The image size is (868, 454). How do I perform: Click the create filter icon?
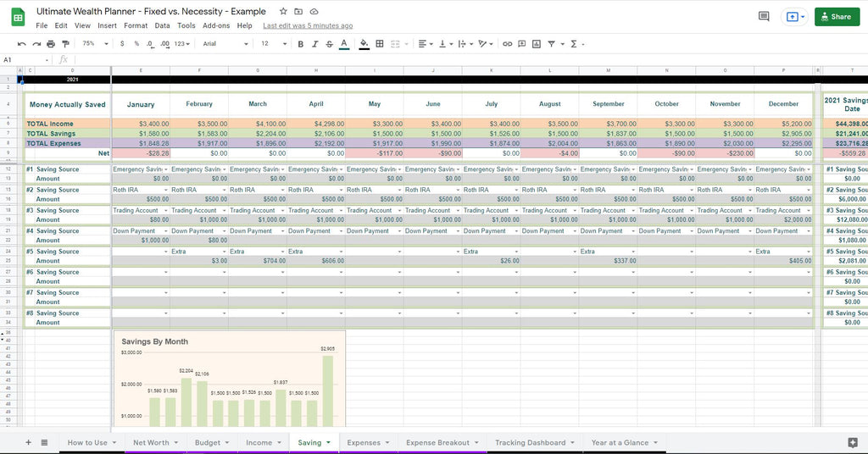click(x=551, y=44)
